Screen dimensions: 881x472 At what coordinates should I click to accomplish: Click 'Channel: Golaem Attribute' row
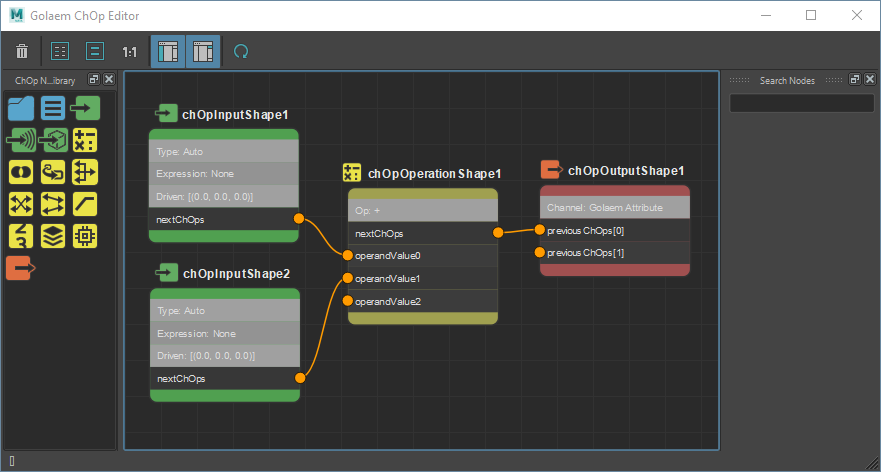click(x=615, y=207)
